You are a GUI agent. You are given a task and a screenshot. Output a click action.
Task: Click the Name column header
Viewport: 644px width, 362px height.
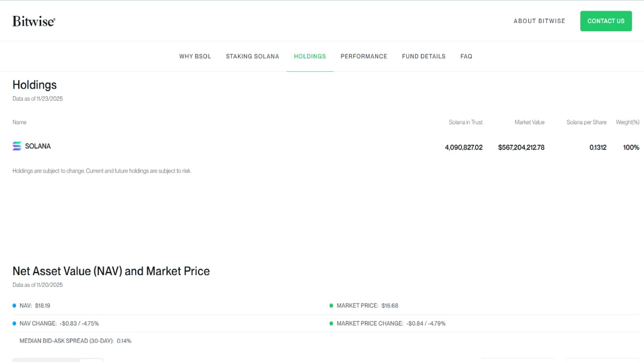click(x=19, y=122)
